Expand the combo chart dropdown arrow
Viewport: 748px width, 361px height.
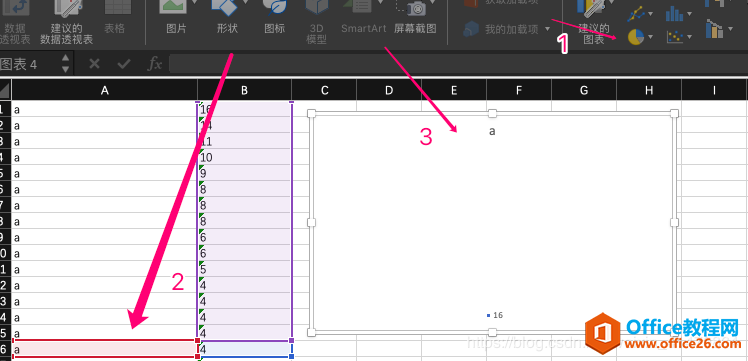pos(731,30)
